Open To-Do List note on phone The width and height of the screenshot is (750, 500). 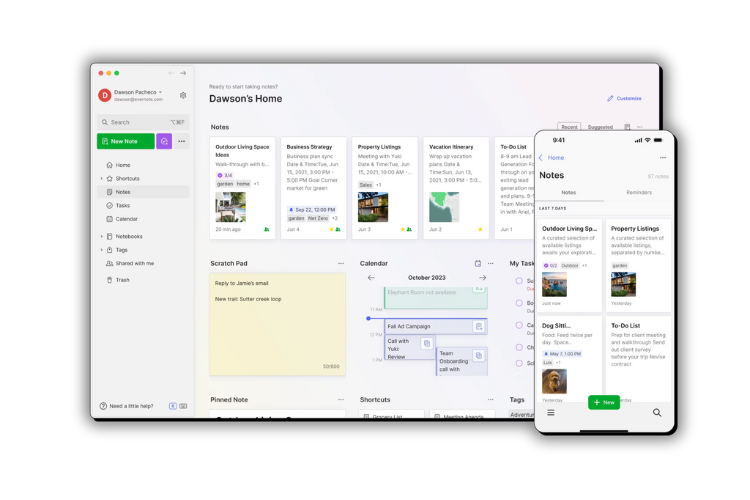point(639,359)
